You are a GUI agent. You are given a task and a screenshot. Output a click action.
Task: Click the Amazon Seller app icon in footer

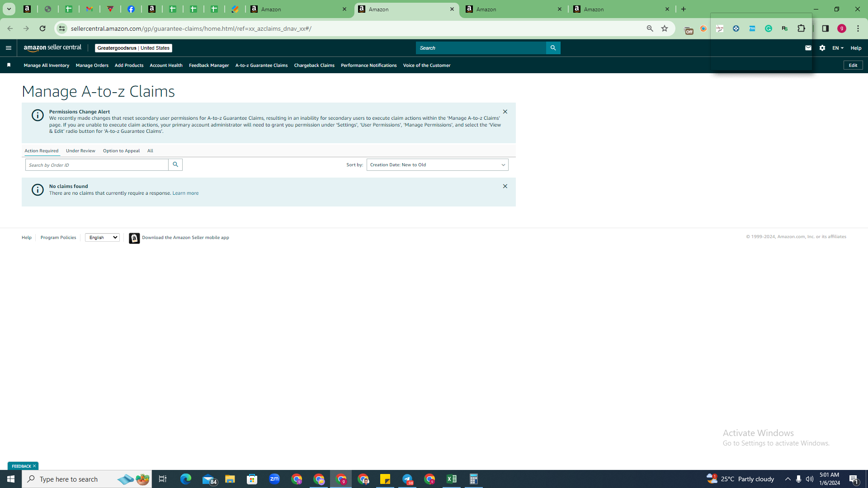(x=134, y=238)
